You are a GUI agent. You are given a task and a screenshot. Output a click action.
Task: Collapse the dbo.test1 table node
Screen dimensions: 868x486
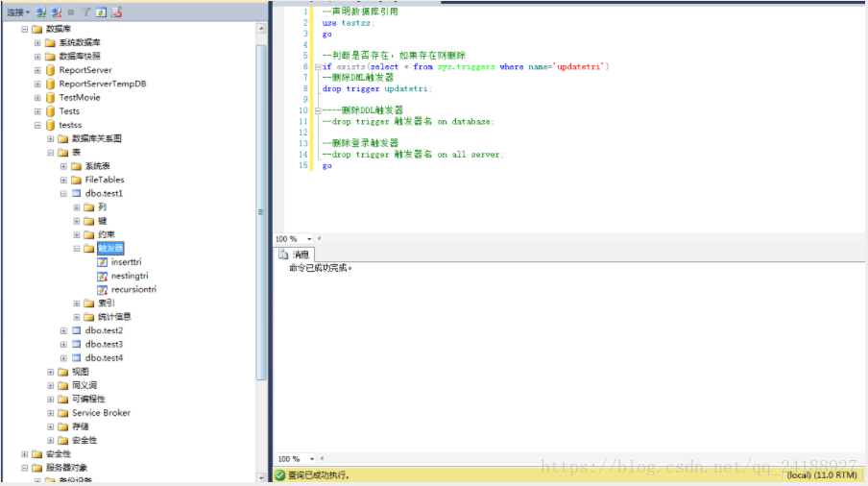click(63, 194)
